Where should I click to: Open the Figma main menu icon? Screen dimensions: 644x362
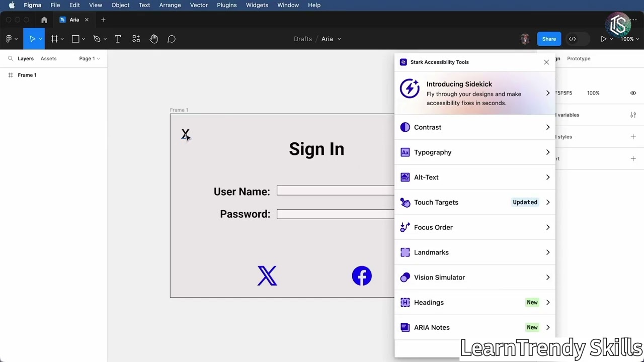tap(9, 39)
